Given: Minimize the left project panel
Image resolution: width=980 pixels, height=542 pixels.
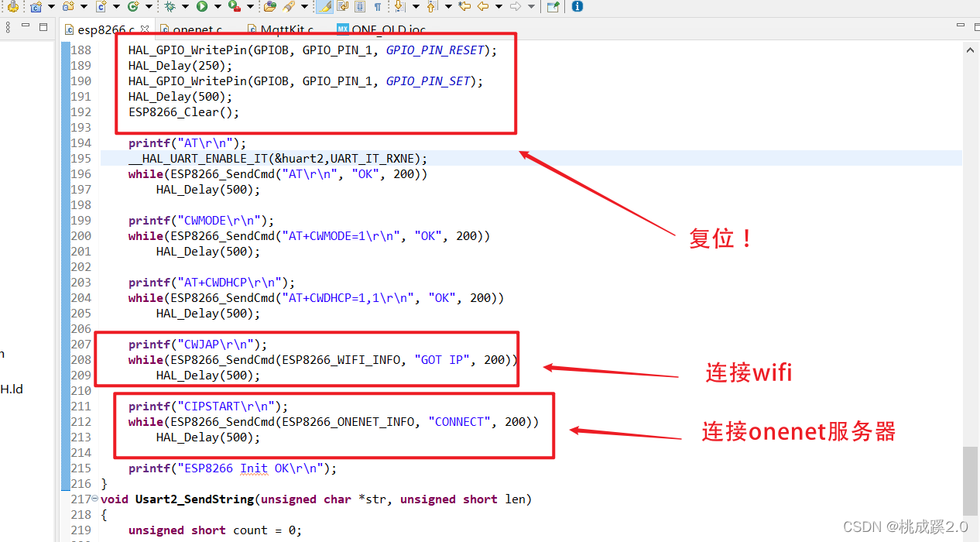Looking at the screenshot, I should (26, 26).
